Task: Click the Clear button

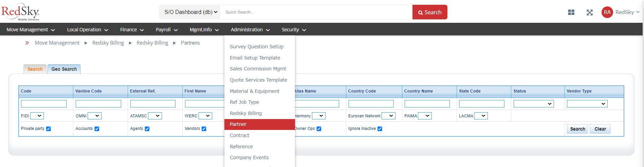Action: [600, 129]
